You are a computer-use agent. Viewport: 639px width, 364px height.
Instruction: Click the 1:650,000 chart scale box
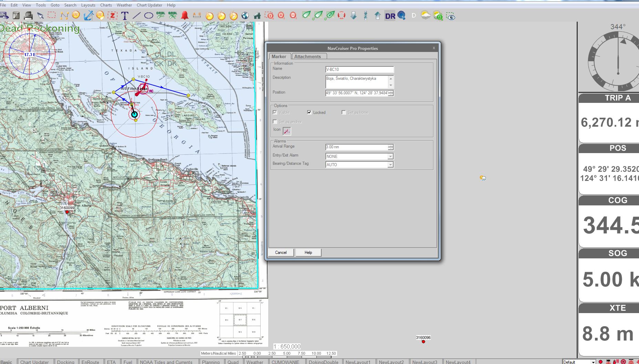coord(287,346)
